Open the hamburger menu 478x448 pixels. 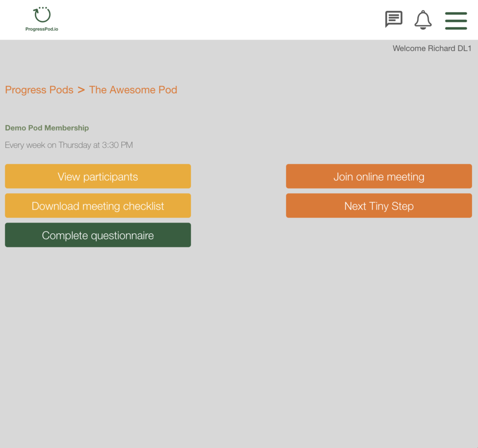coord(456,21)
